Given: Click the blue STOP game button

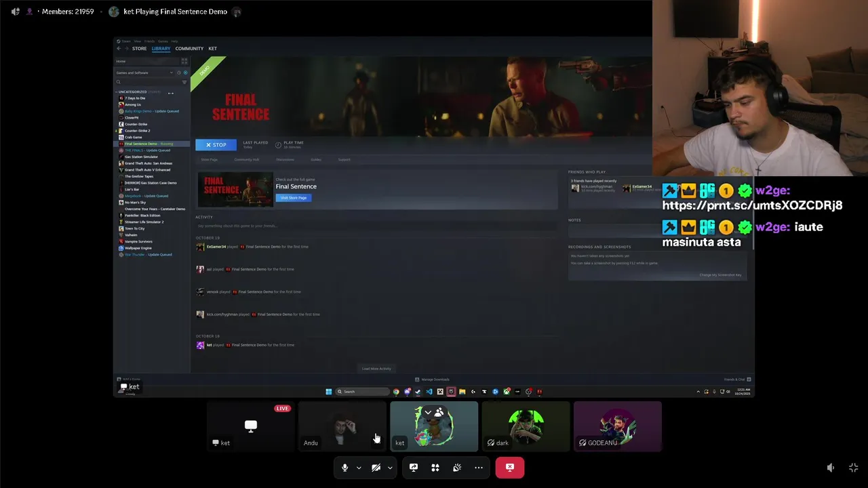Looking at the screenshot, I should click(216, 144).
